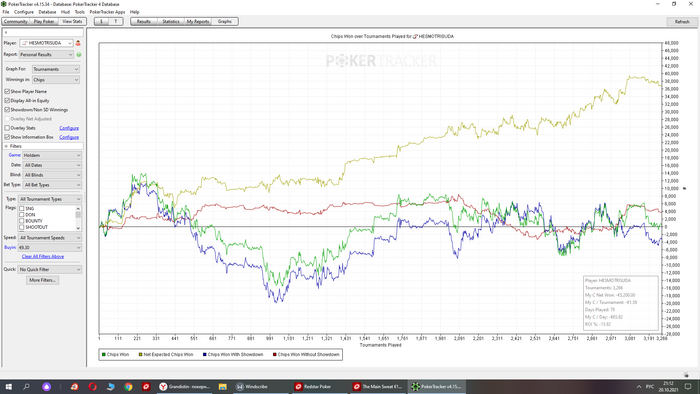Viewport: 700px width, 394px height.
Task: Open the Blind All Blinds dropdown
Action: 52,175
